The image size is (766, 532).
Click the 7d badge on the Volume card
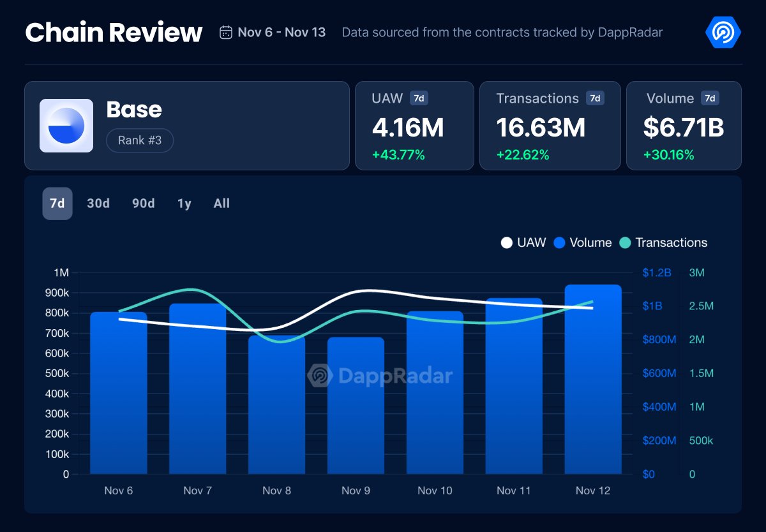pos(709,98)
